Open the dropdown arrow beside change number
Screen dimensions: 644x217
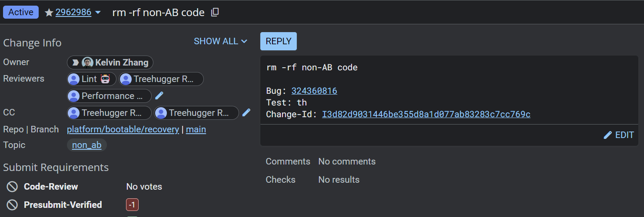pyautogui.click(x=98, y=13)
